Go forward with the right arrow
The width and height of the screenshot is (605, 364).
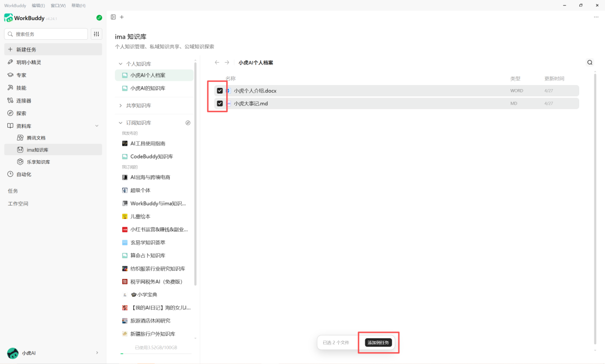click(227, 63)
